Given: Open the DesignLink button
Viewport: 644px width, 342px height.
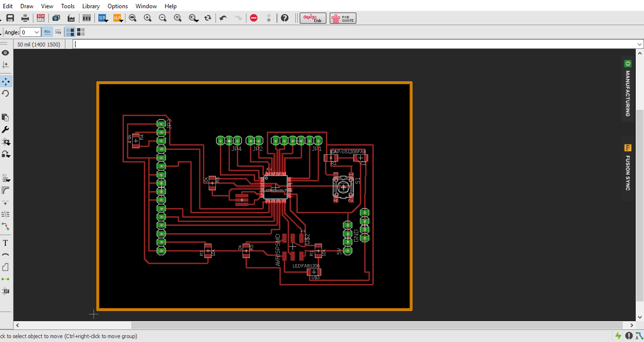Looking at the screenshot, I should [313, 18].
